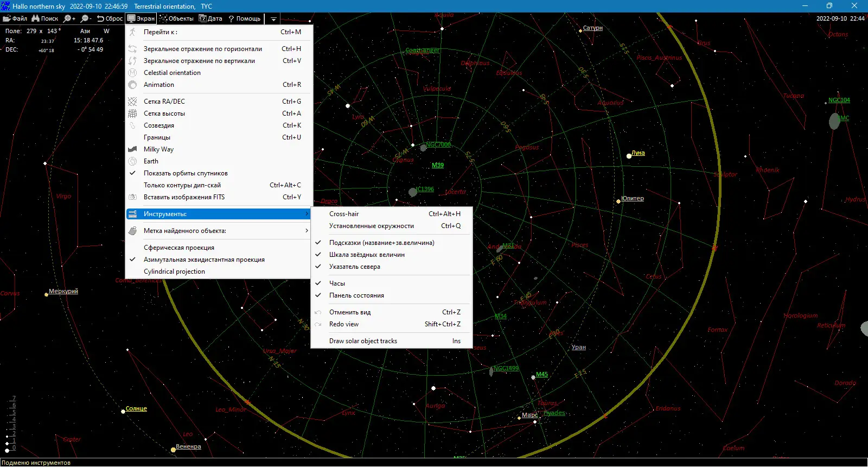Uncheck Показать орбиты спутников

coord(185,173)
